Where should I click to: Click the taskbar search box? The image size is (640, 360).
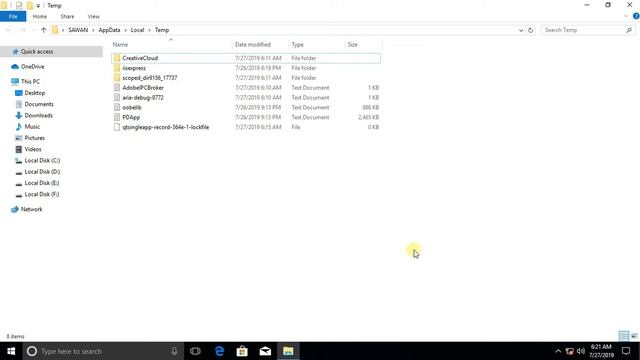(102, 351)
